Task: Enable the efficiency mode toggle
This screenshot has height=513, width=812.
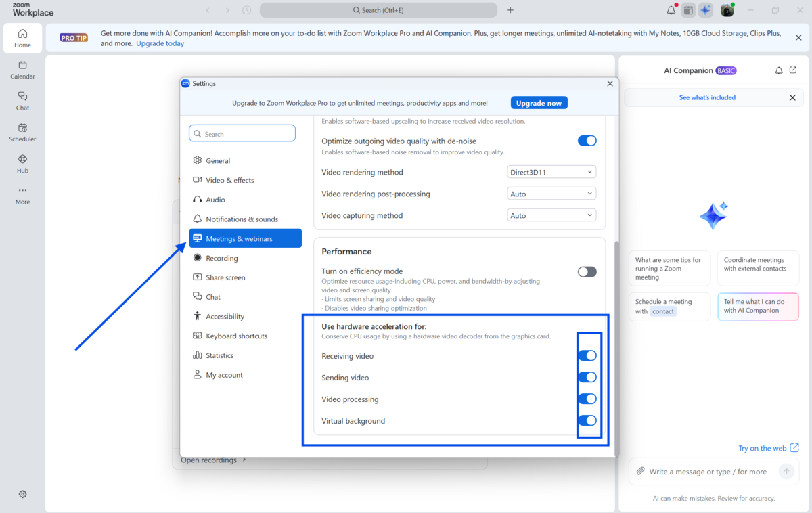Action: pyautogui.click(x=587, y=272)
